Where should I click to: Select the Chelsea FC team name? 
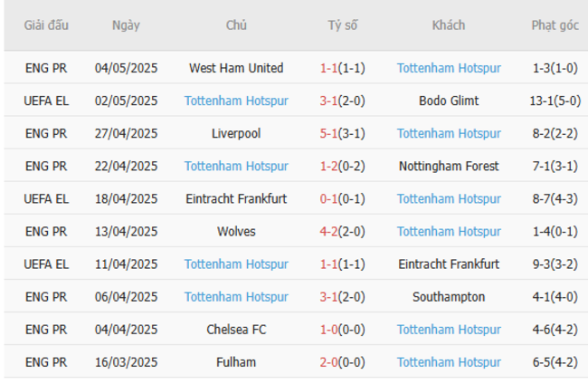pyautogui.click(x=236, y=329)
